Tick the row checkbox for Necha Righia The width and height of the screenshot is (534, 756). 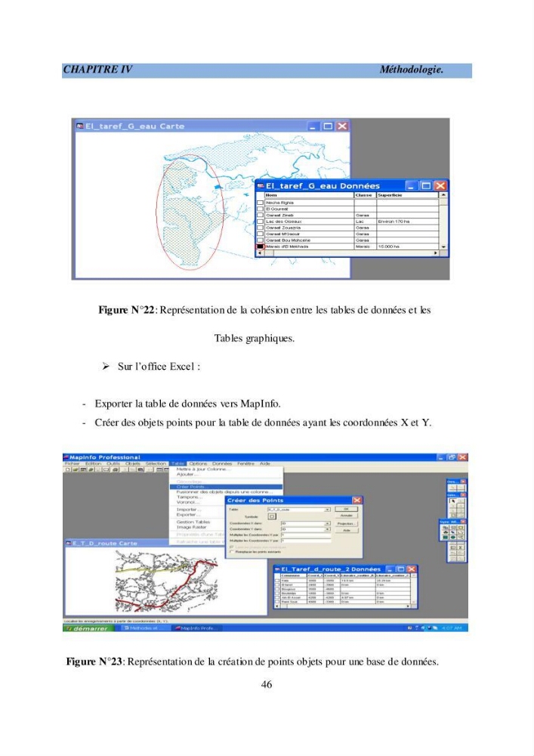(261, 203)
